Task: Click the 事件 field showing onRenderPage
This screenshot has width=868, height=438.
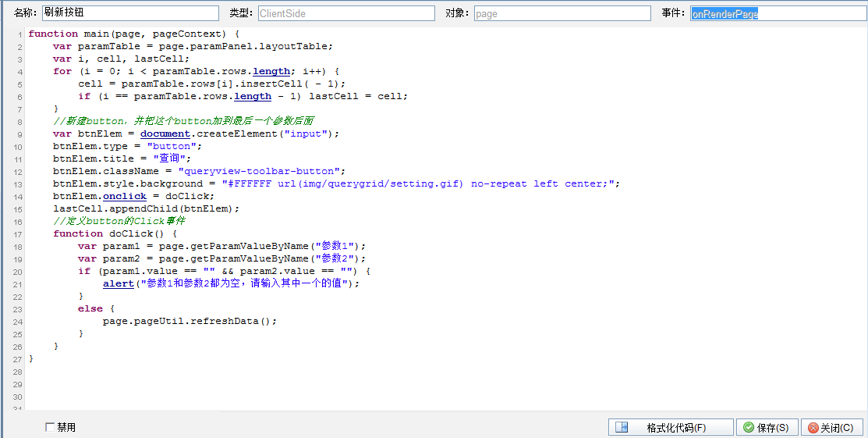Action: 779,13
